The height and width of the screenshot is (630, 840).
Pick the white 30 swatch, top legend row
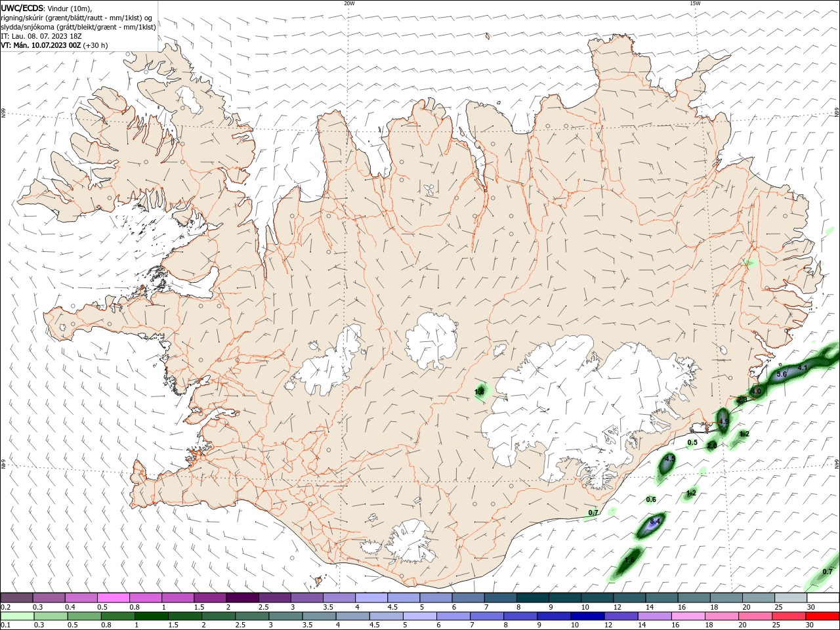[x=823, y=598]
